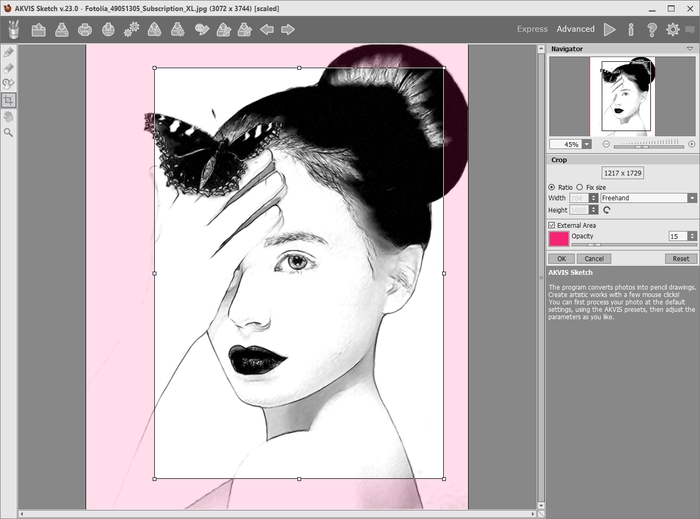Image resolution: width=700 pixels, height=519 pixels.
Task: Click the horizontal scrollbar left arrow
Action: coord(22,514)
